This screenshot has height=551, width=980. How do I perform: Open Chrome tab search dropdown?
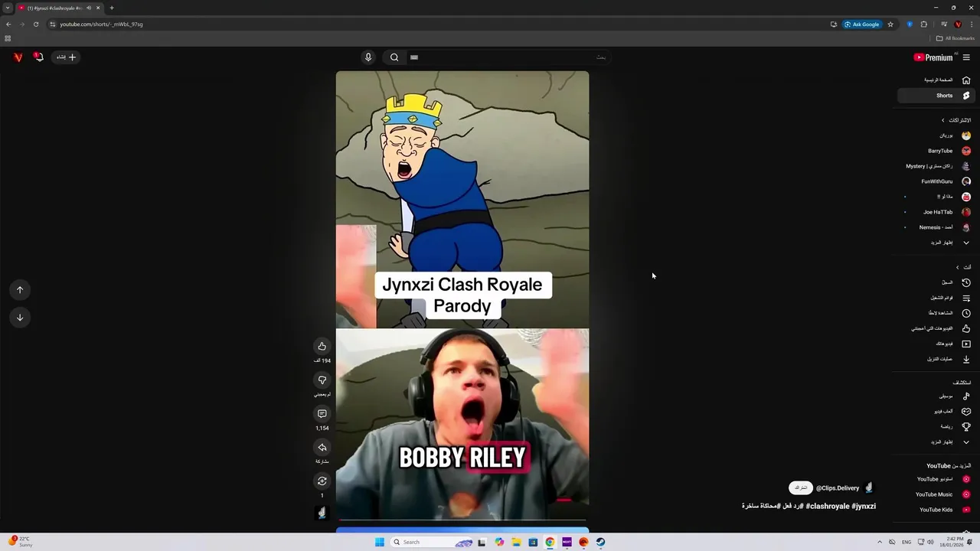click(8, 8)
